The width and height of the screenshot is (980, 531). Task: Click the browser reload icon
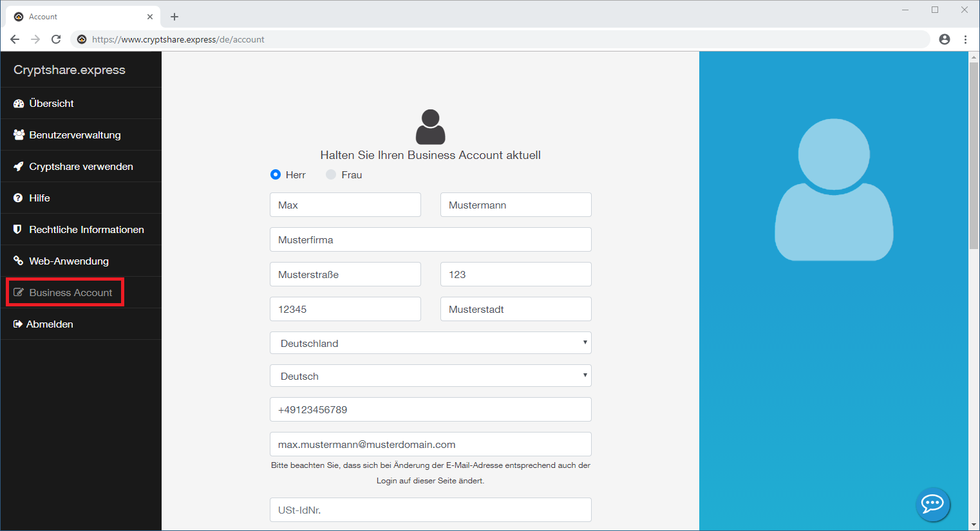click(56, 39)
